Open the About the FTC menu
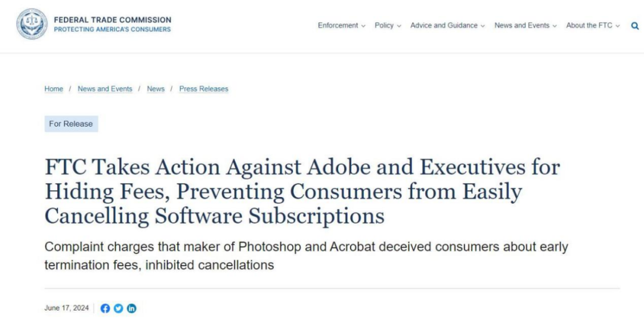The image size is (644, 323). click(593, 26)
